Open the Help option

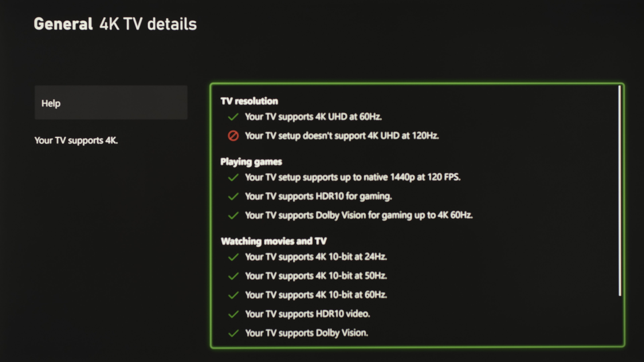(111, 103)
